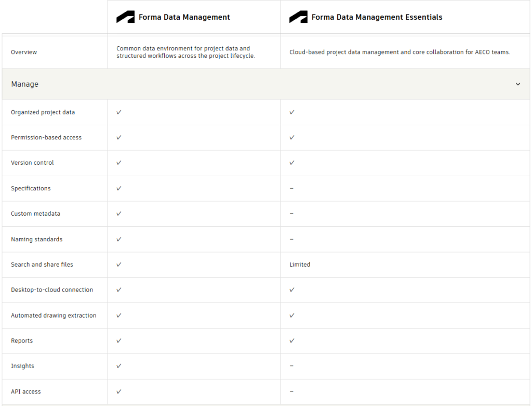Click the Specifications row label
Image resolution: width=532 pixels, height=406 pixels.
tap(31, 188)
